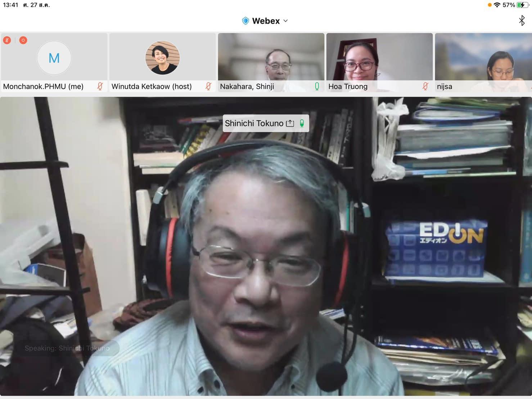Screen dimensions: 532x399
Task: Tap Monchanok.PHMU muted microphone icon
Action: (x=100, y=86)
